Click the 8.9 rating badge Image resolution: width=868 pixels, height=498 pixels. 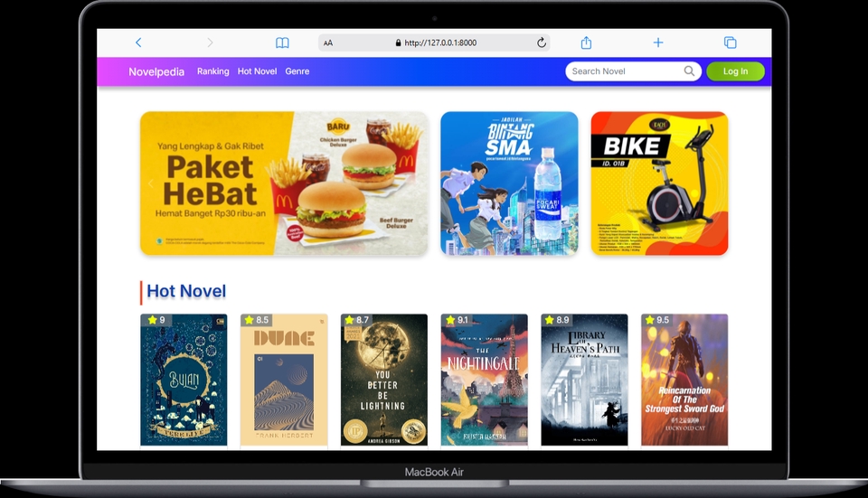click(x=557, y=320)
